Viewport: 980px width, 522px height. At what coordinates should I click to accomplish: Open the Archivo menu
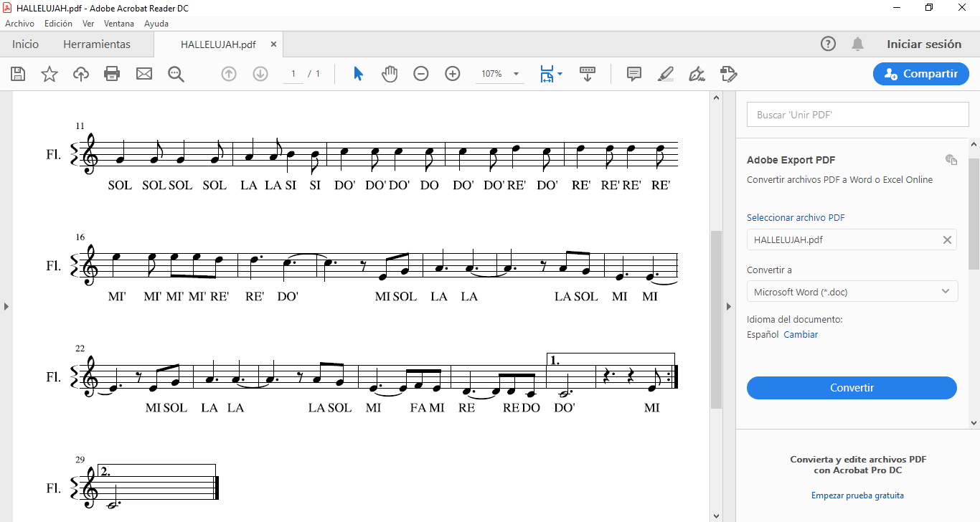click(x=19, y=24)
